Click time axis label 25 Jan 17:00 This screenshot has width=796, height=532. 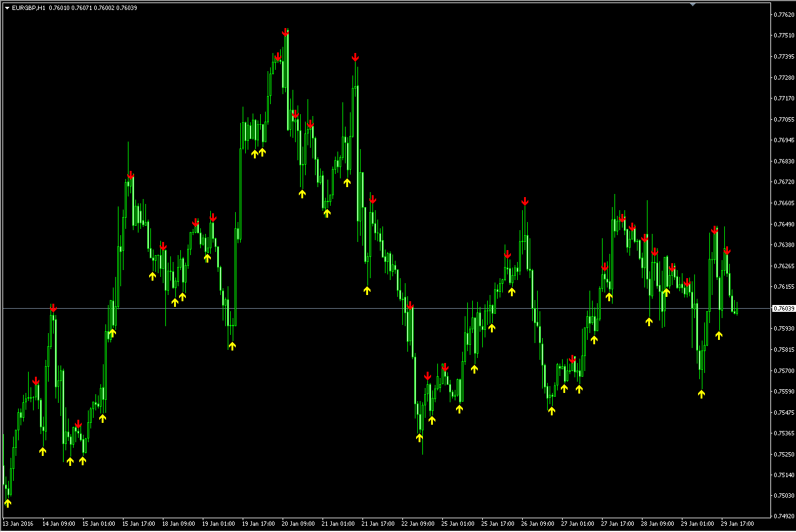point(498,524)
